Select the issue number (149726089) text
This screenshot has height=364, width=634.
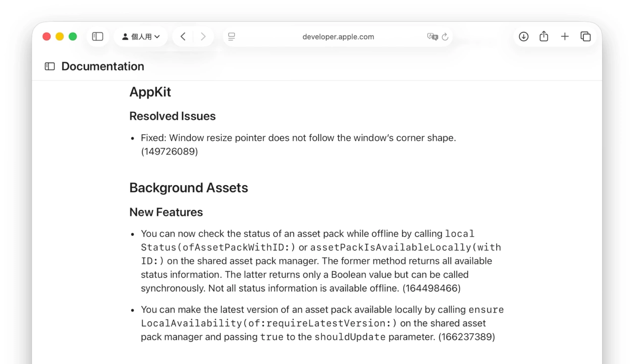[x=169, y=151]
